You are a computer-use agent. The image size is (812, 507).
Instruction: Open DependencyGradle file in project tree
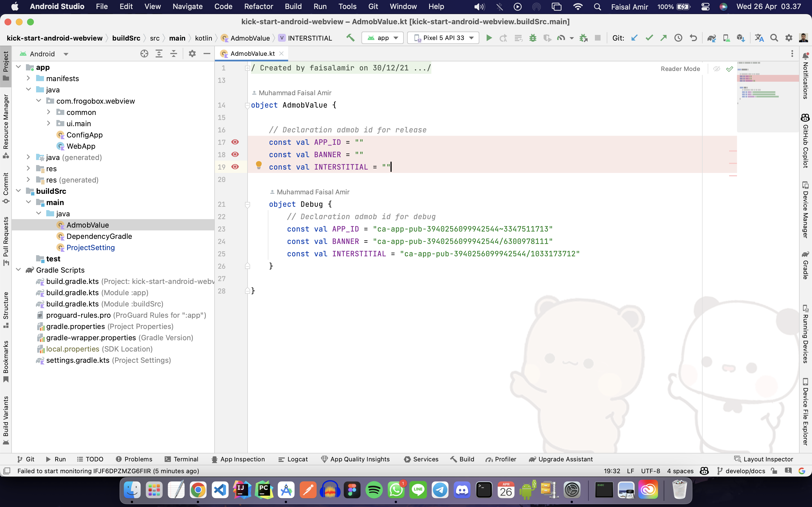[99, 236]
